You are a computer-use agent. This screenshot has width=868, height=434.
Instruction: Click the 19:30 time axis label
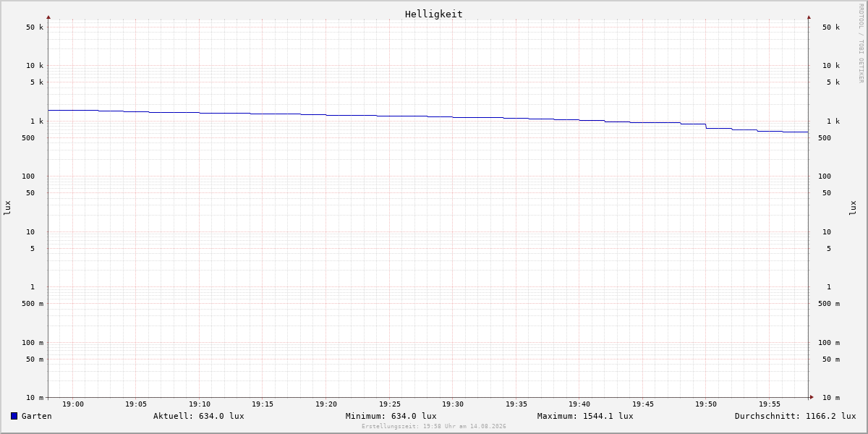(x=453, y=404)
